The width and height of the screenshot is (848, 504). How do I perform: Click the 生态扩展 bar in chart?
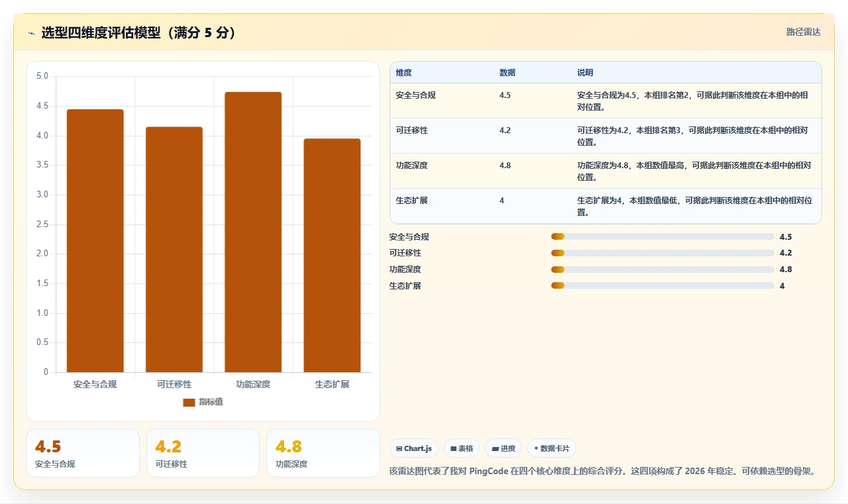332,256
